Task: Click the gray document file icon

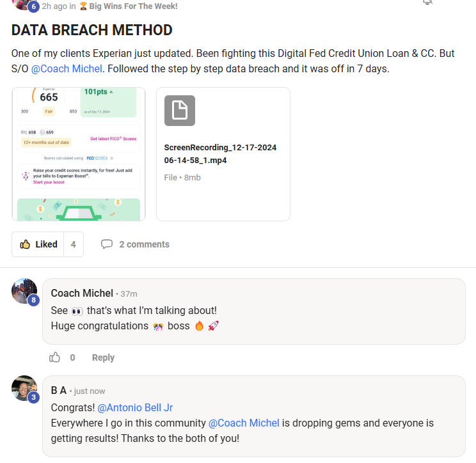Action: tap(179, 111)
